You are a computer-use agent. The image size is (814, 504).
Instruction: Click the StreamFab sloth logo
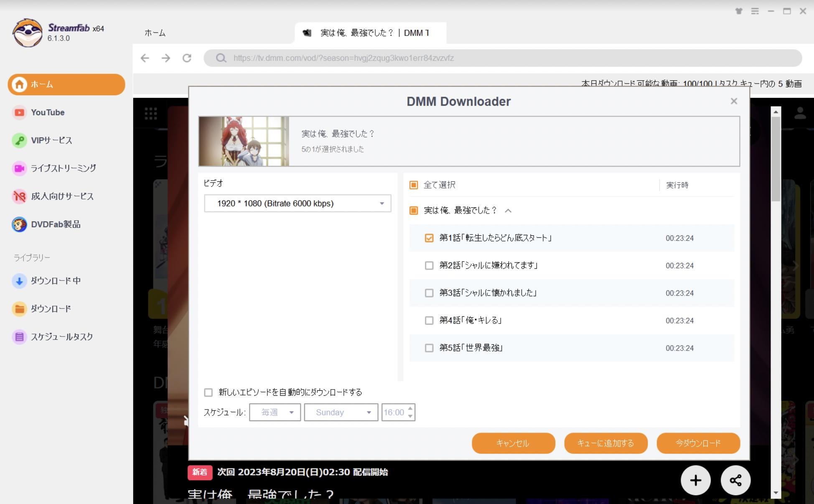pyautogui.click(x=28, y=33)
